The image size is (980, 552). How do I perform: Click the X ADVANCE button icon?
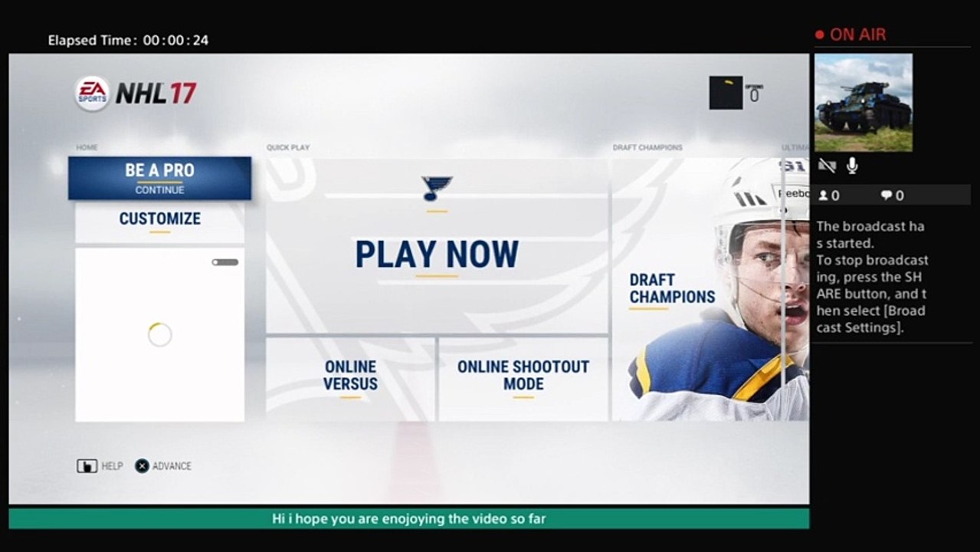tap(142, 465)
